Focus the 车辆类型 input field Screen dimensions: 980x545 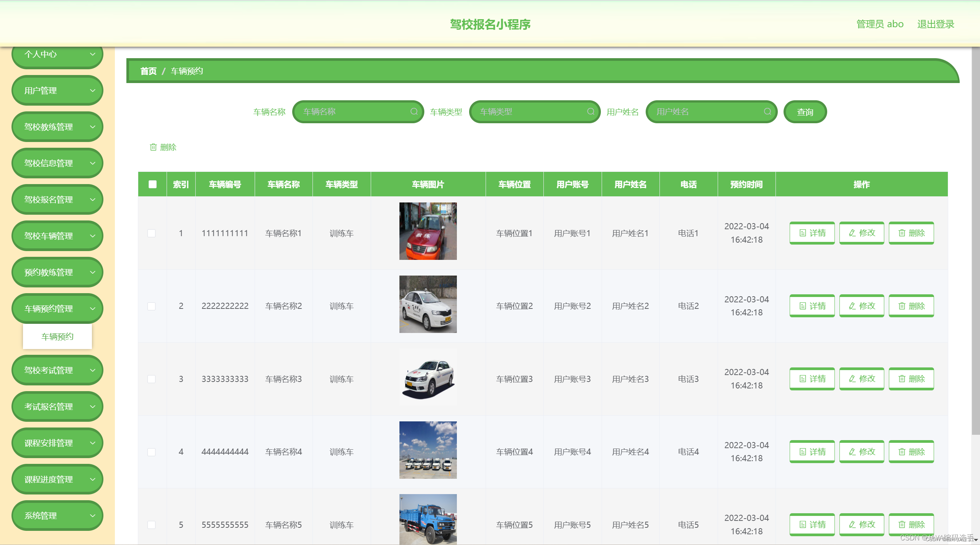[535, 112]
